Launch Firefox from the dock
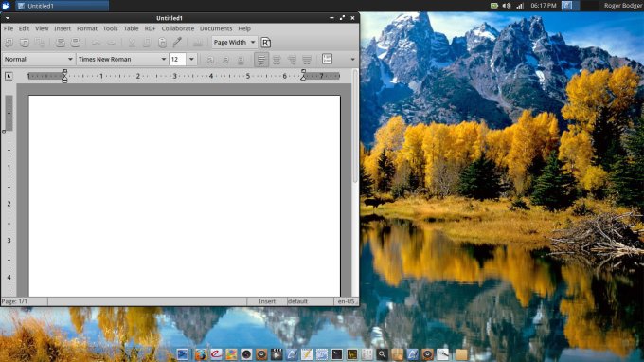644x362 pixels. pyautogui.click(x=201, y=354)
